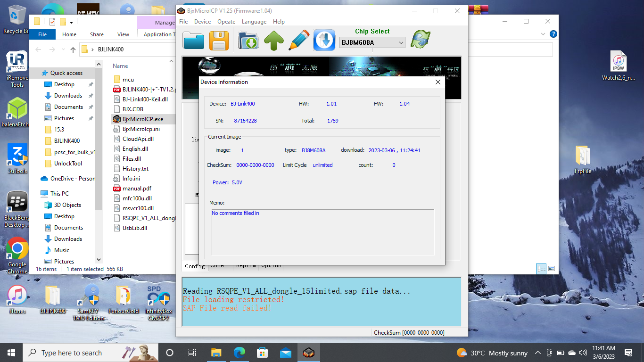Expand the This PC tree node

click(x=36, y=194)
